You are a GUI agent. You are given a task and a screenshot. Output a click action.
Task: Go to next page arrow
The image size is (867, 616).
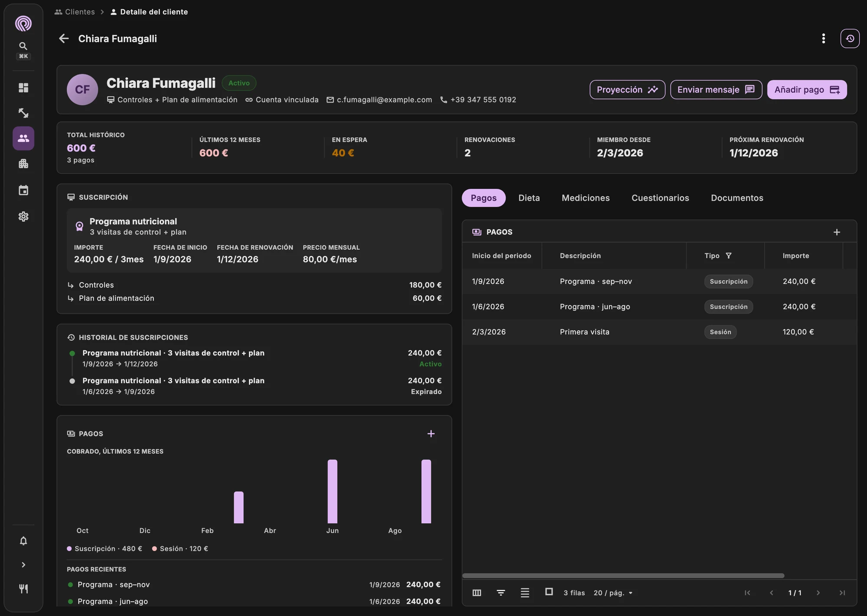click(818, 593)
